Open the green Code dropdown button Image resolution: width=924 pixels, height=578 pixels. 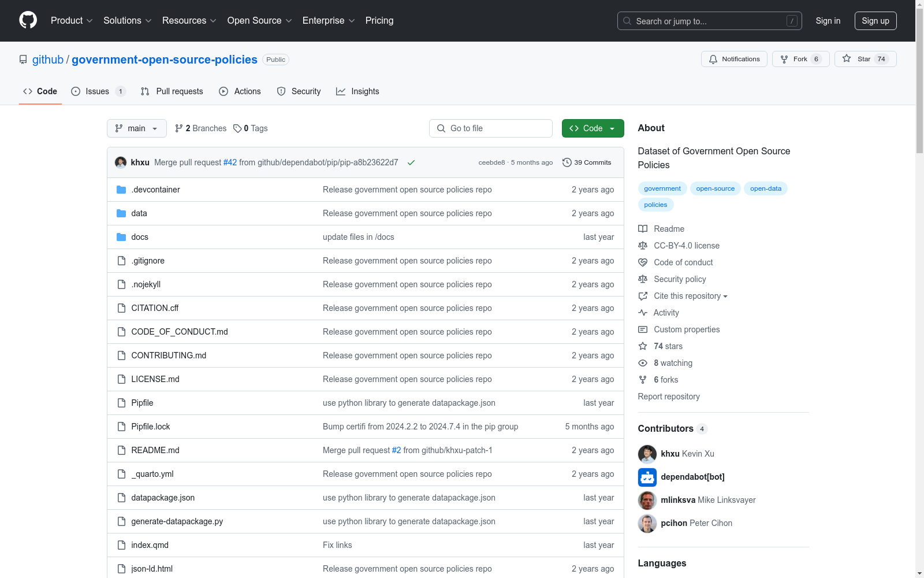[x=593, y=128]
